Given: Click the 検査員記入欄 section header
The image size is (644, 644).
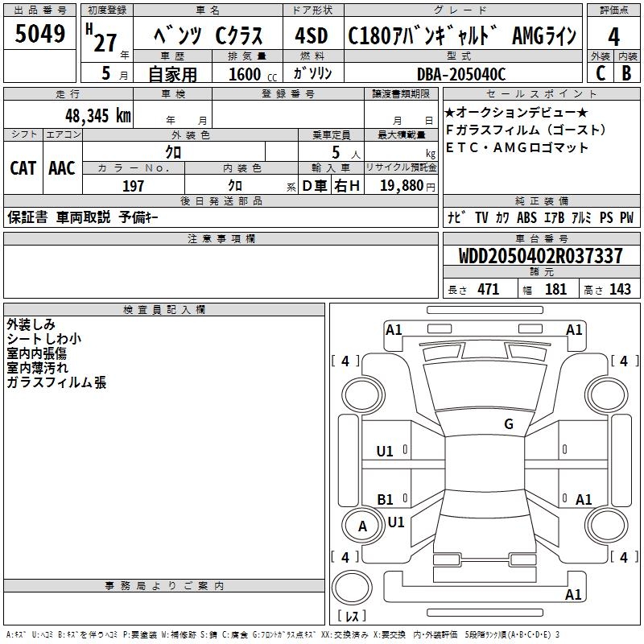Looking at the screenshot, I should tap(164, 310).
